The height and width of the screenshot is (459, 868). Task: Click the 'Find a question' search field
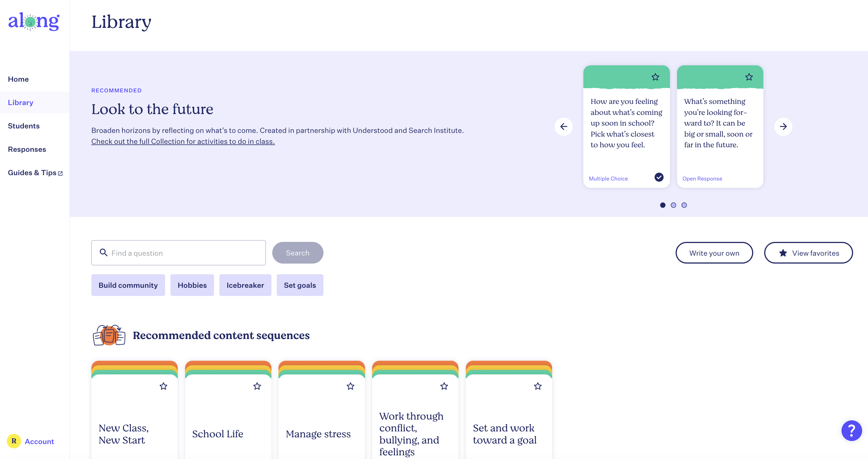[179, 253]
